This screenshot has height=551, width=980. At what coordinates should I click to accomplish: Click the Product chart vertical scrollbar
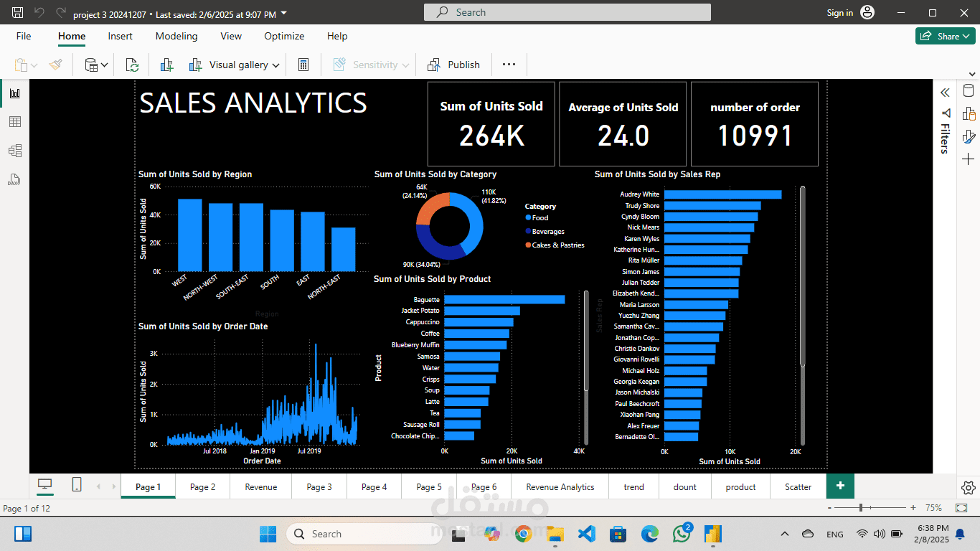click(586, 341)
